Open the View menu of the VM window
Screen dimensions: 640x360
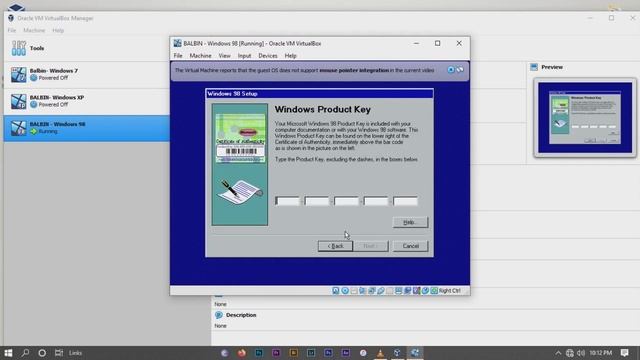pos(224,56)
